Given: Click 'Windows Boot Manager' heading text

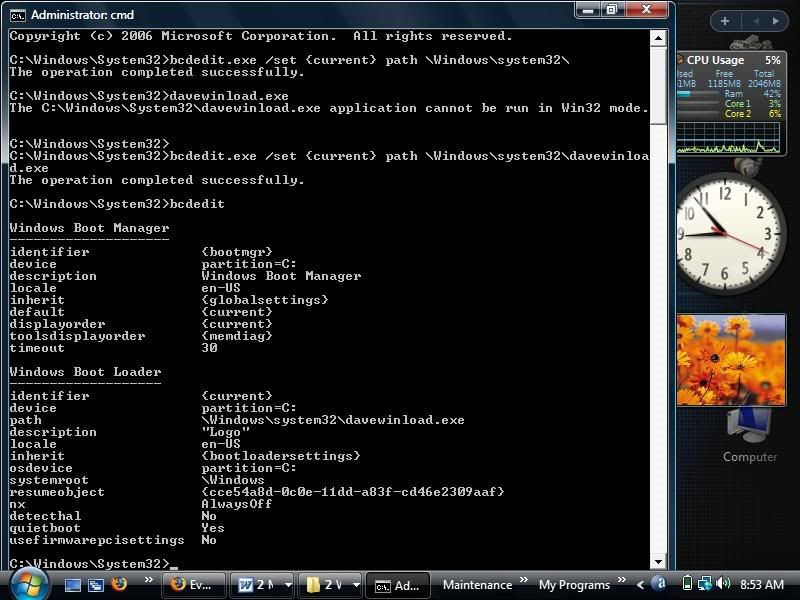Looking at the screenshot, I should tap(89, 228).
